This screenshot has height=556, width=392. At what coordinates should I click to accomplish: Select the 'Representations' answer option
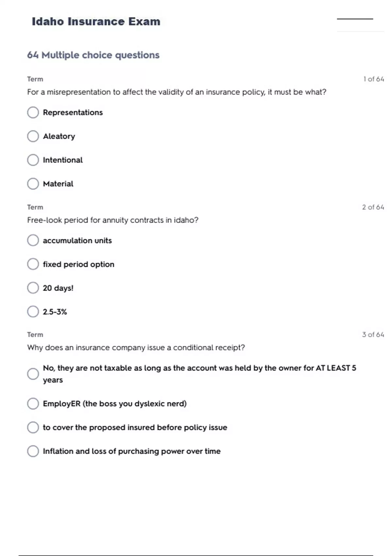[x=33, y=113]
